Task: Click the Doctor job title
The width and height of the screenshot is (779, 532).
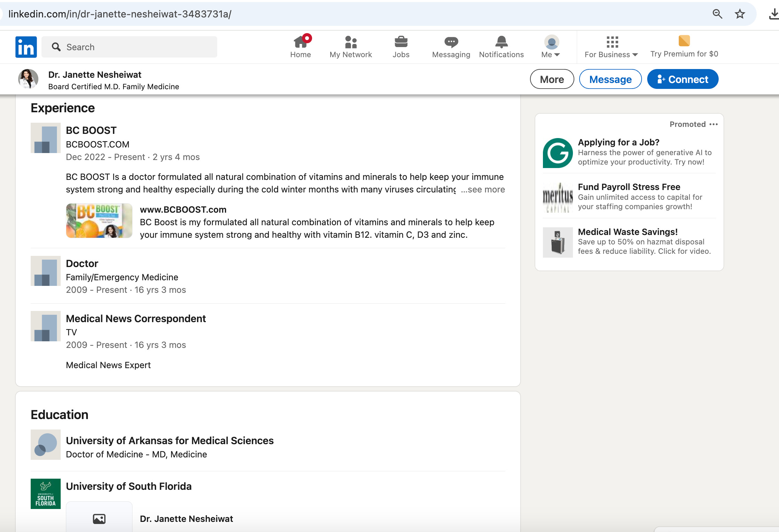Action: coord(82,264)
